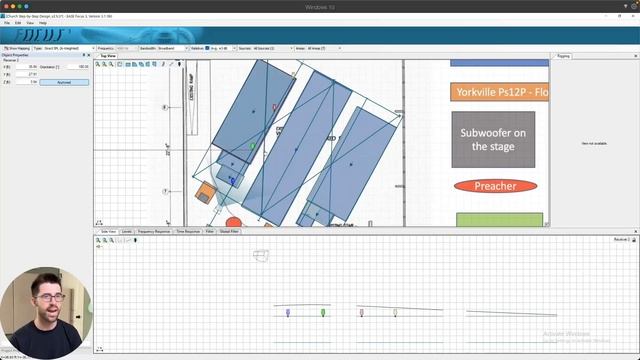Select the microphone receiver tool in Top View toolbar
Viewport: 640px width, 360px height.
point(179,64)
